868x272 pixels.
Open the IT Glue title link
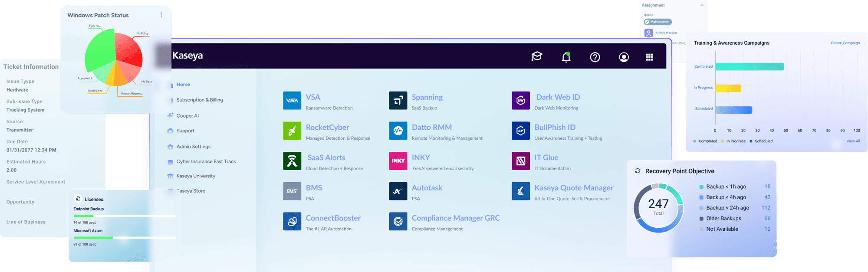pyautogui.click(x=546, y=157)
